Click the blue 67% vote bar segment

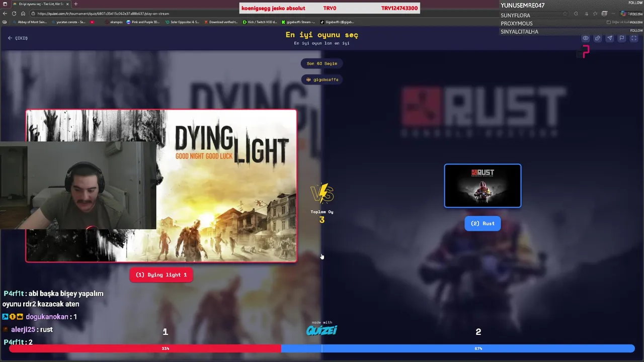pos(458,348)
